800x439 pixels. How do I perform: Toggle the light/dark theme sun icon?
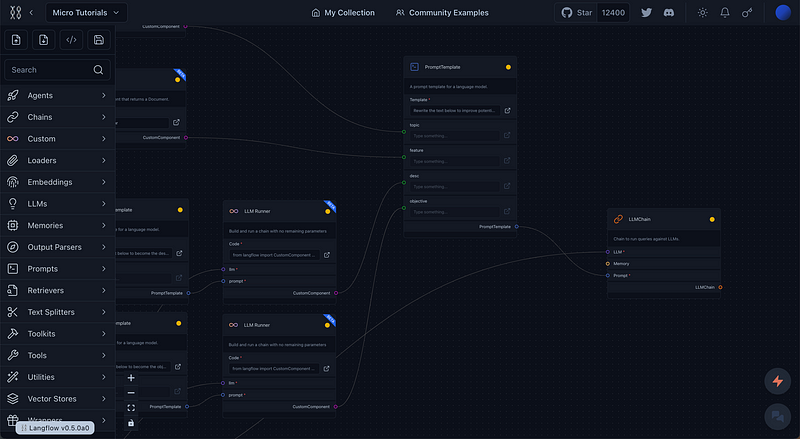coord(703,13)
